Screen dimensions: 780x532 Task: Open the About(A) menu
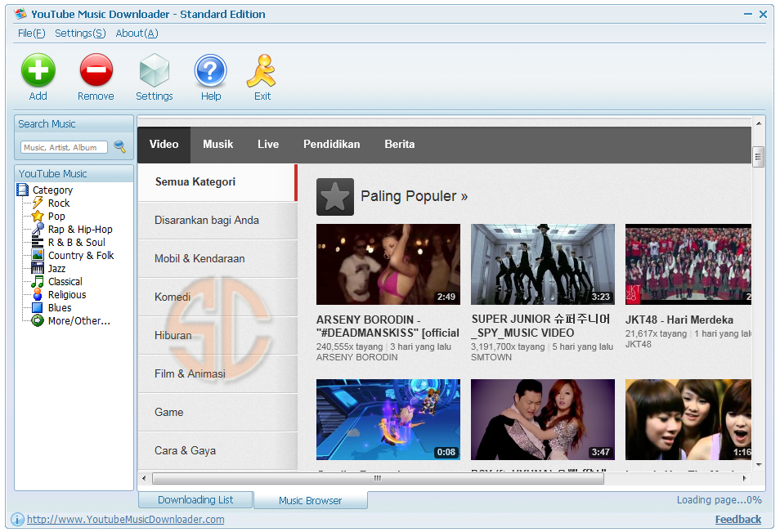(137, 34)
